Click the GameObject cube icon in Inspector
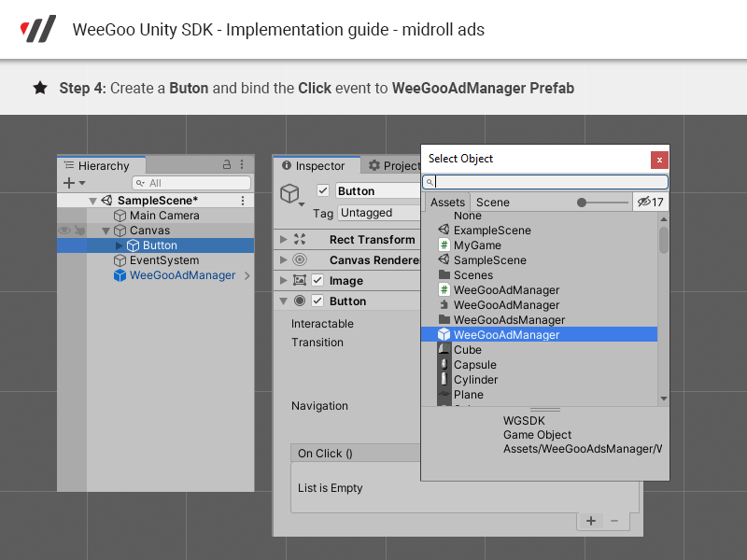 289,194
